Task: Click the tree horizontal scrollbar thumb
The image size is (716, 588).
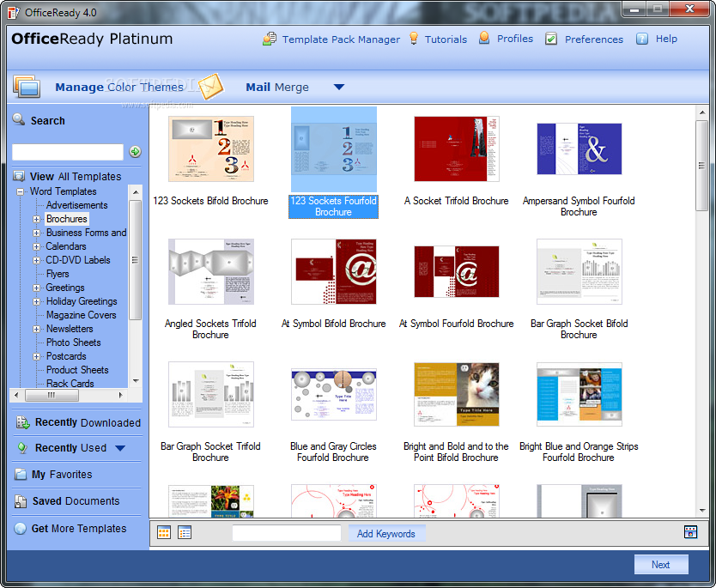Action: click(52, 395)
